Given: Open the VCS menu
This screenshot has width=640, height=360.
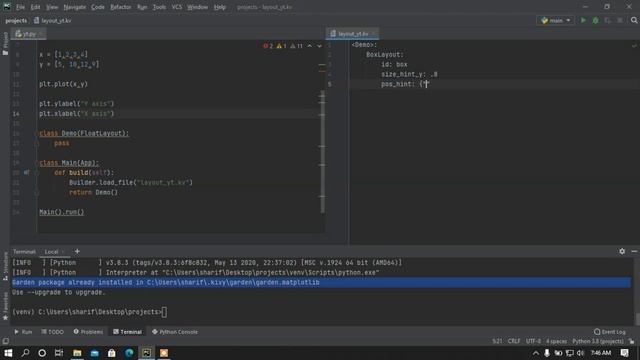Looking at the screenshot, I should (x=177, y=7).
